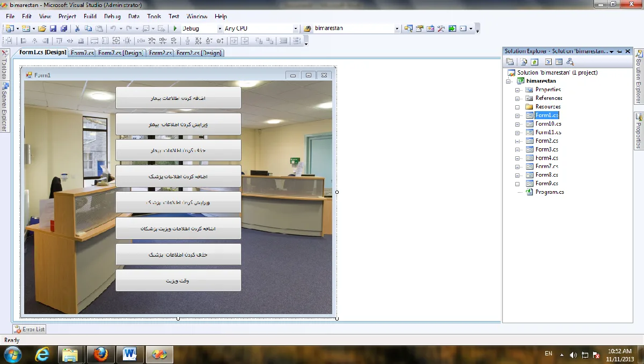Open the Any CPU platform dropdown
Viewport: 644px width, 364px height.
[261, 28]
